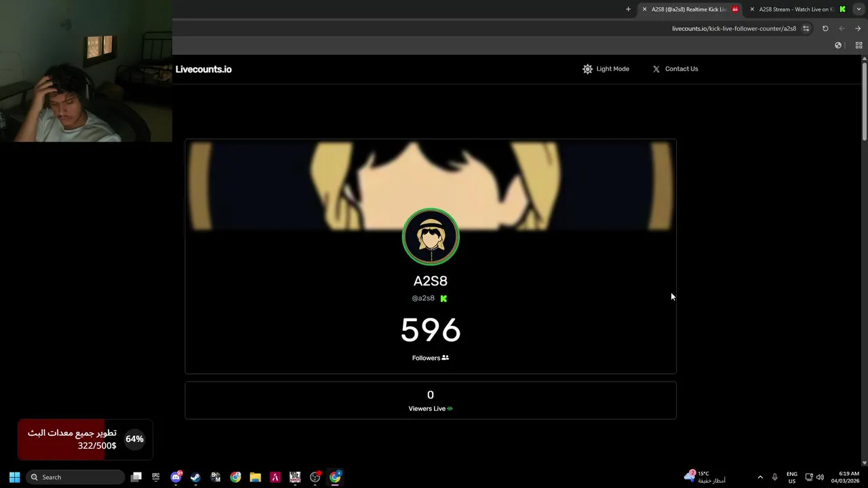
Task: Open the red A app in taskbar
Action: coord(275,477)
